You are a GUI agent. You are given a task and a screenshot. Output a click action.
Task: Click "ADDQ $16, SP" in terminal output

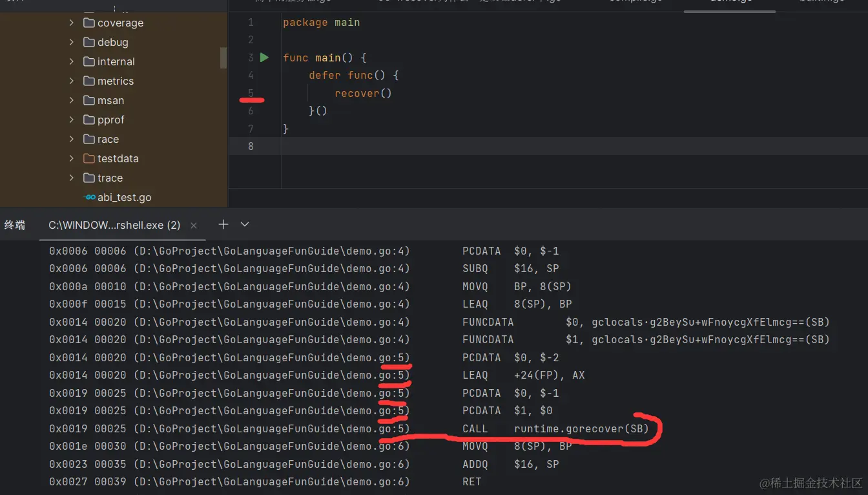[511, 465]
